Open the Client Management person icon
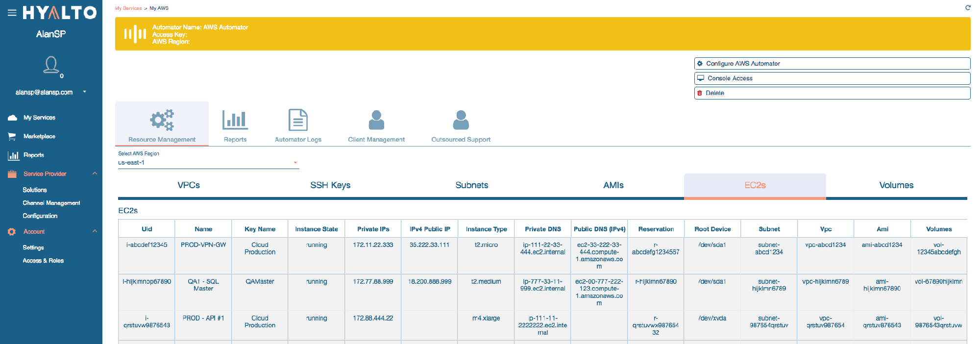This screenshot has height=344, width=980. [376, 120]
